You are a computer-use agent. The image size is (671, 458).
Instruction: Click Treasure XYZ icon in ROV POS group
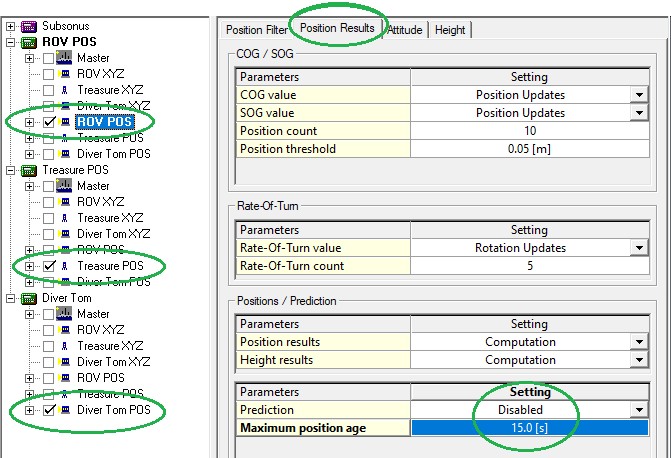[x=65, y=90]
